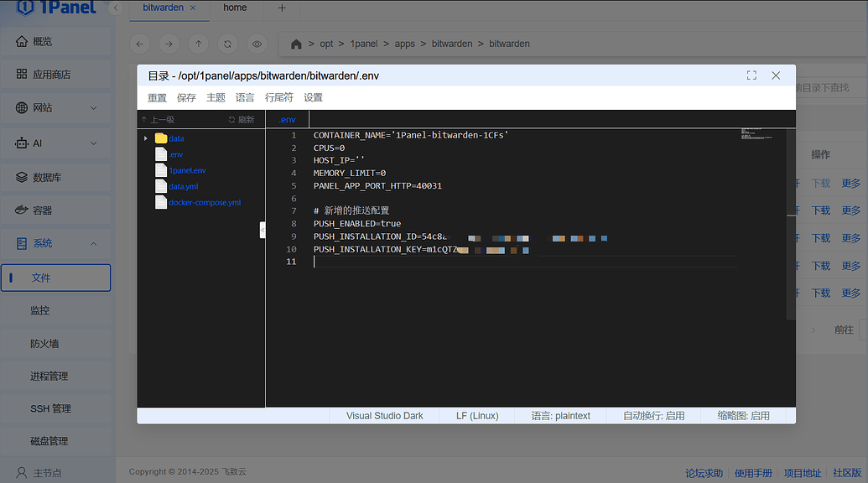Toggle hidden files with the eye icon
This screenshot has height=483, width=868.
pos(257,44)
